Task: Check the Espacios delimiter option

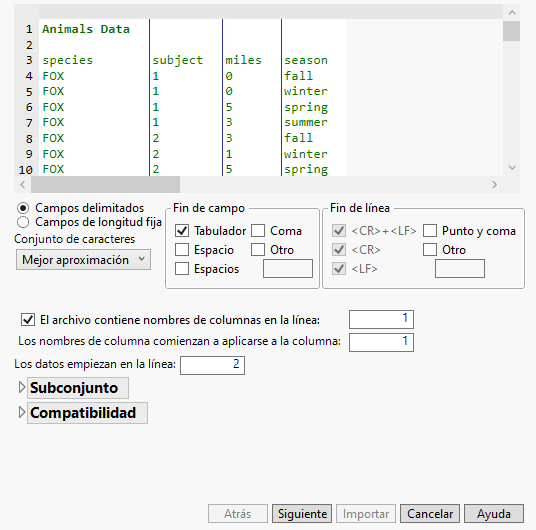Action: point(182,269)
